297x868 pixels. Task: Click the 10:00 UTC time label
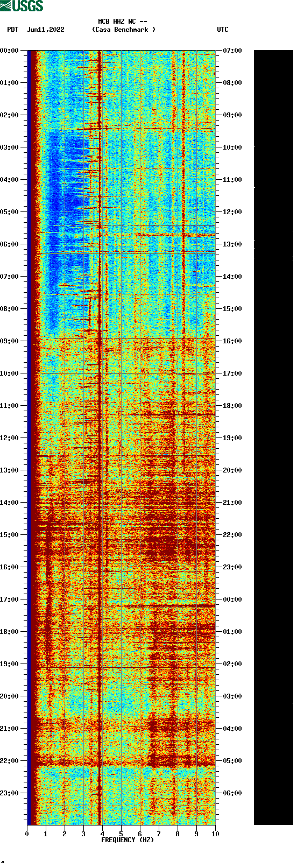click(232, 147)
